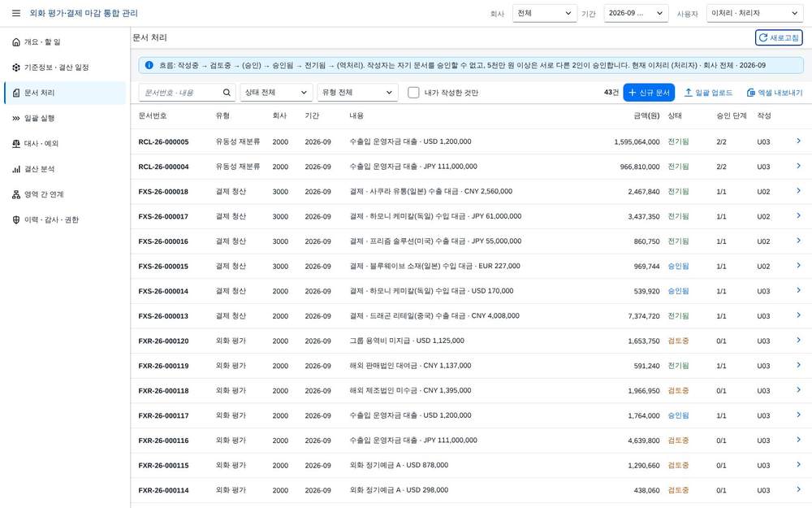The width and height of the screenshot is (812, 508).
Task: Click the 문서번호 column header
Action: 153,115
